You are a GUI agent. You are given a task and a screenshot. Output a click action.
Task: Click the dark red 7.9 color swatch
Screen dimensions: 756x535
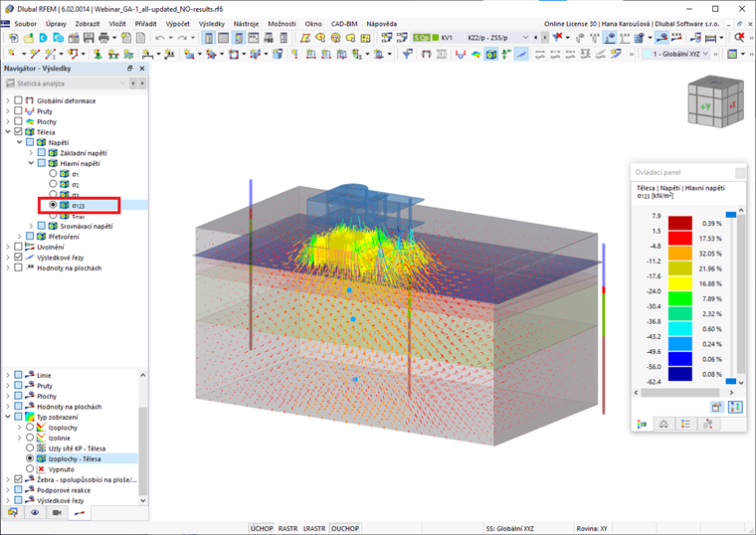pos(679,223)
